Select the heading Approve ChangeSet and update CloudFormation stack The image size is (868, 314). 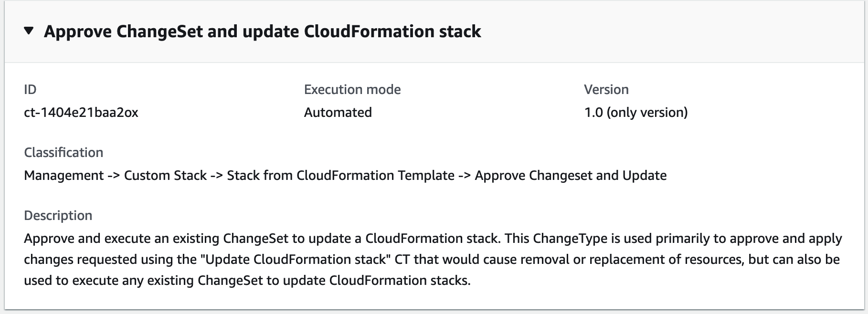tap(263, 32)
